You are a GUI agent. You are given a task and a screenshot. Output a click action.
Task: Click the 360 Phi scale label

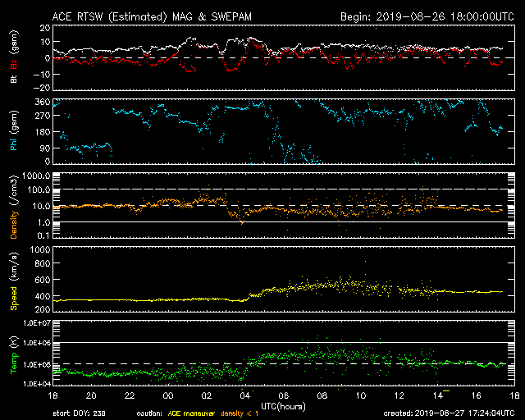pos(43,103)
